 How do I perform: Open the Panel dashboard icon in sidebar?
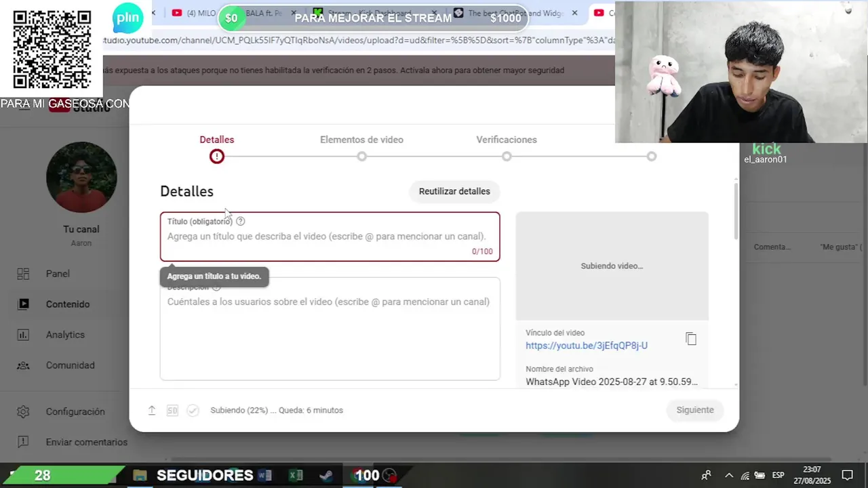pyautogui.click(x=23, y=274)
